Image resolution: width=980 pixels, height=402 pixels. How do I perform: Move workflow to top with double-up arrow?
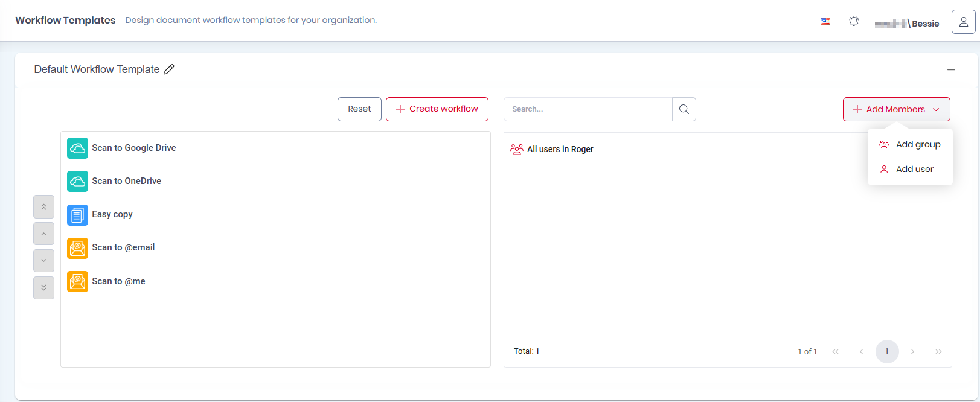click(43, 206)
